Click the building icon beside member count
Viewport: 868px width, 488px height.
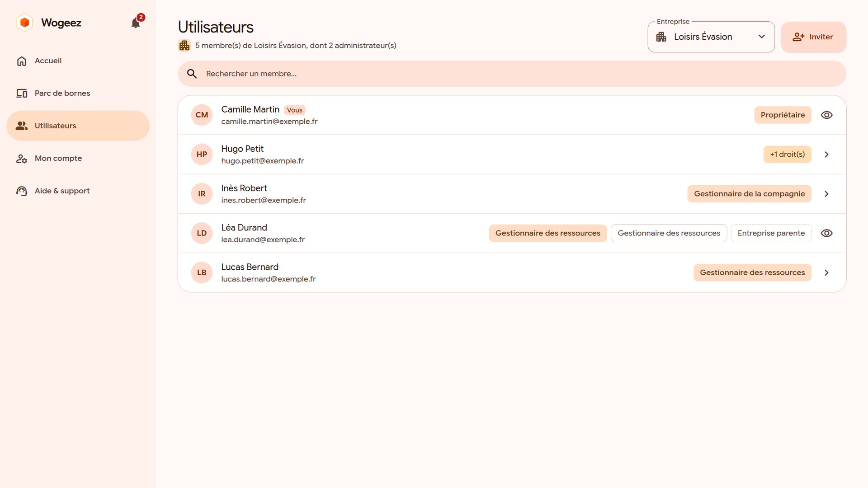click(184, 46)
